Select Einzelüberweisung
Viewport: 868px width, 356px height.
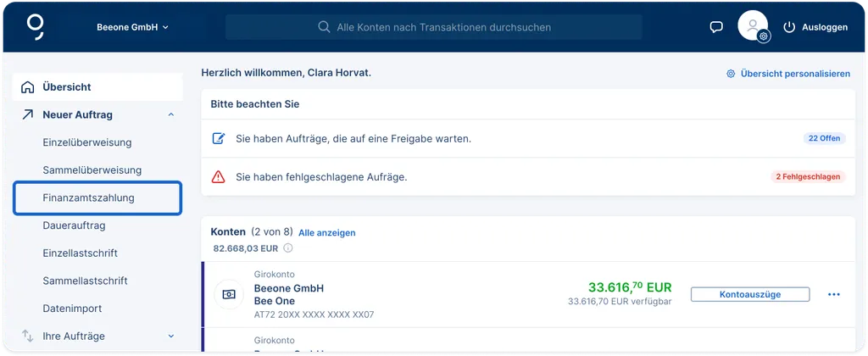(x=87, y=142)
